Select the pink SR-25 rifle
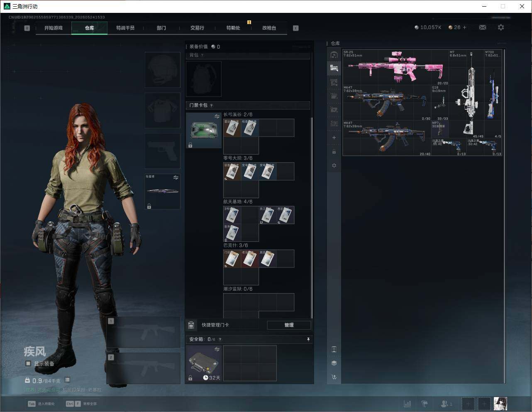532x412 pixels. coord(395,67)
